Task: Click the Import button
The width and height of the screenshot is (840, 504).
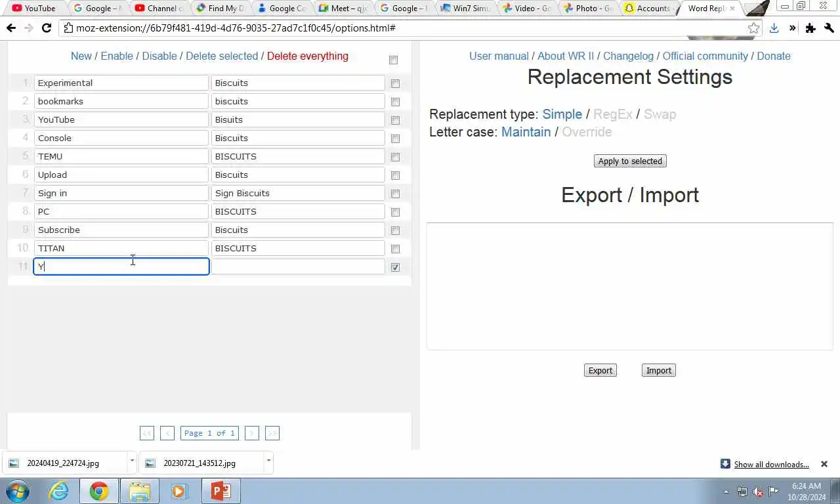Action: (659, 370)
